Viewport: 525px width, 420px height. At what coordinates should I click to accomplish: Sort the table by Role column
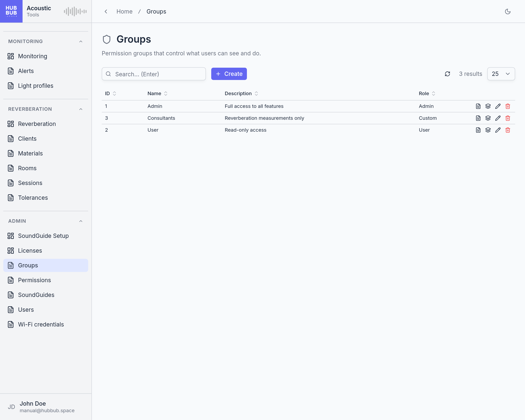[x=427, y=94]
